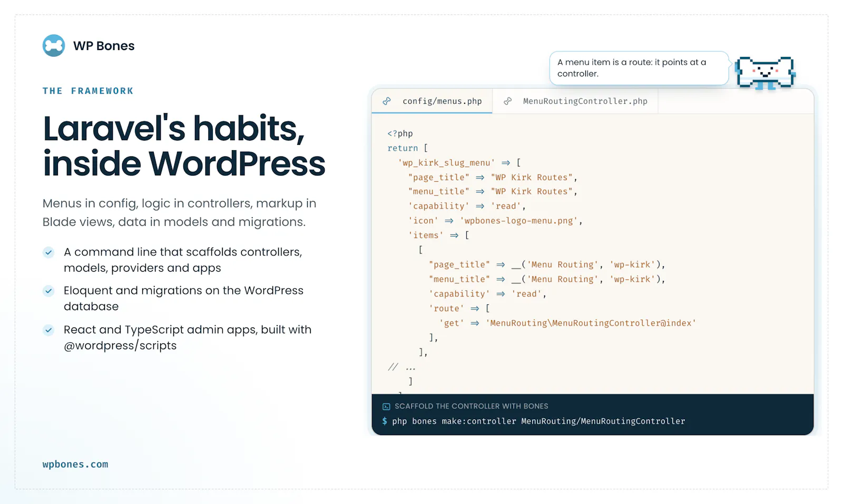Click the 'THE FRAMEWORK' label
This screenshot has width=843, height=504.
(x=88, y=91)
